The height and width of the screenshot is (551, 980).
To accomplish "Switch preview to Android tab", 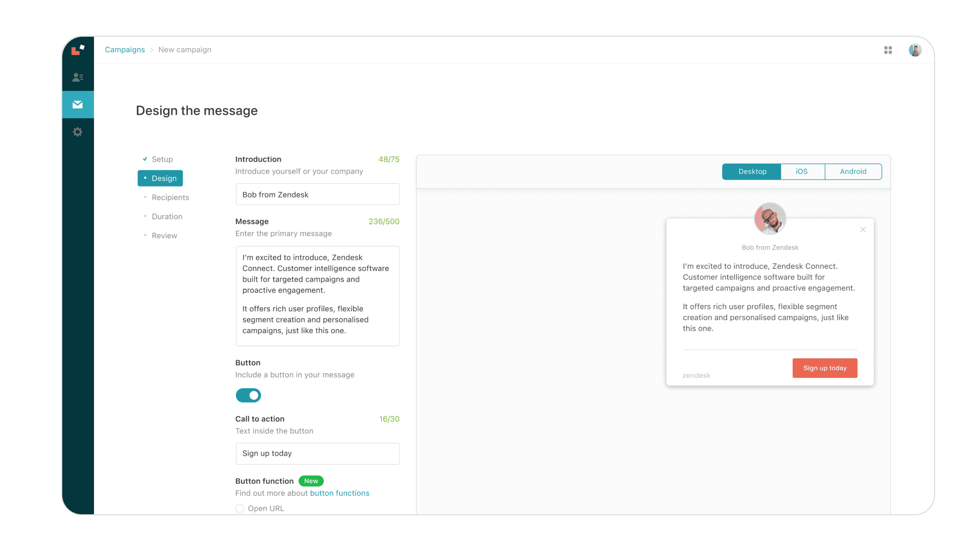I will click(x=853, y=171).
